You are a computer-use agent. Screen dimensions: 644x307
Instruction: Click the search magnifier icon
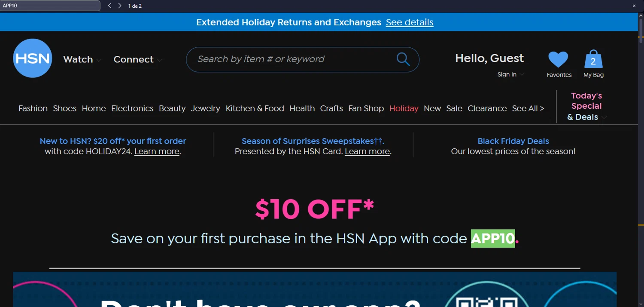coord(403,59)
